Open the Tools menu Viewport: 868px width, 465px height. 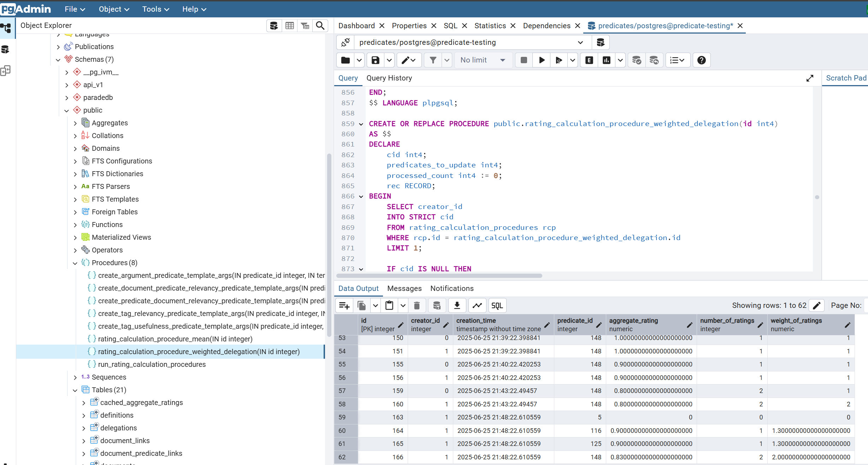tap(155, 9)
